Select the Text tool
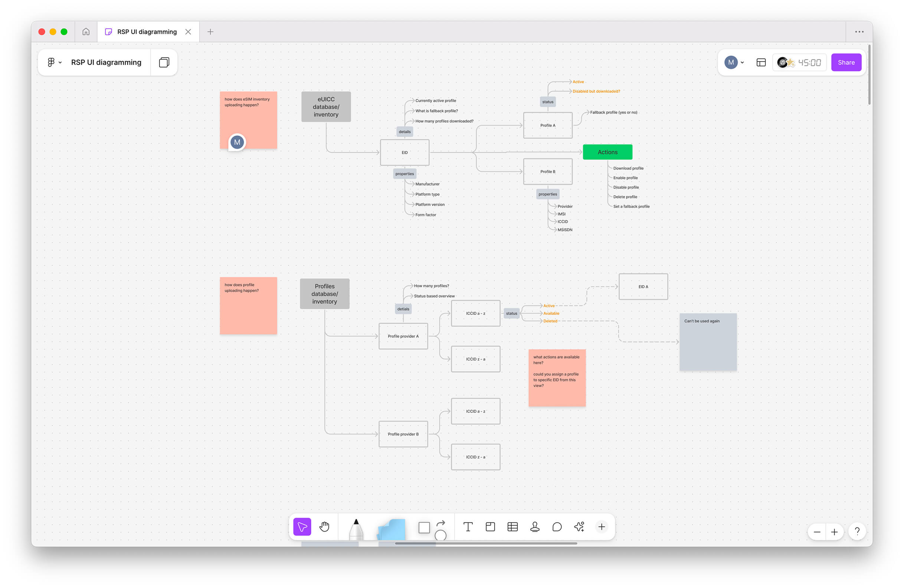Viewport: 904px width, 588px height. [x=468, y=526]
